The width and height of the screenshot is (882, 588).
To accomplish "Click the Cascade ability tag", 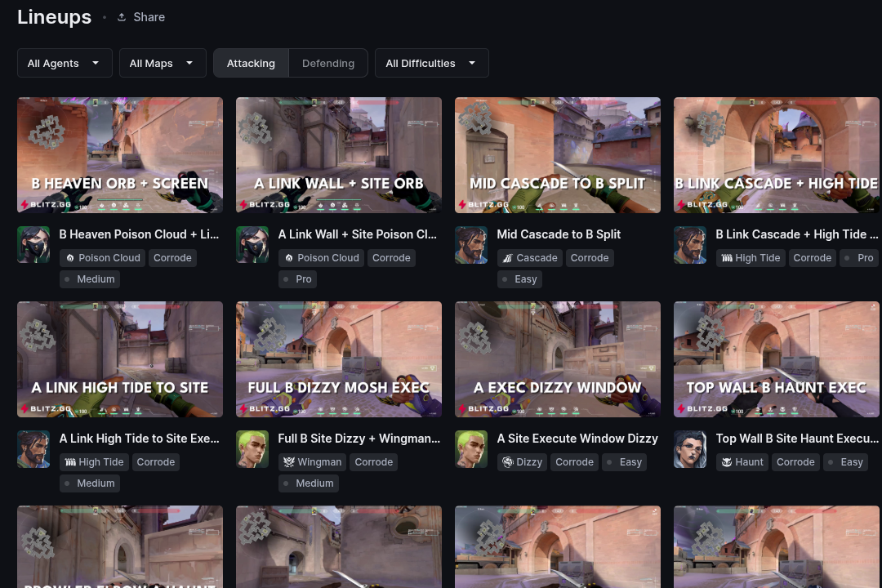I will click(x=530, y=258).
